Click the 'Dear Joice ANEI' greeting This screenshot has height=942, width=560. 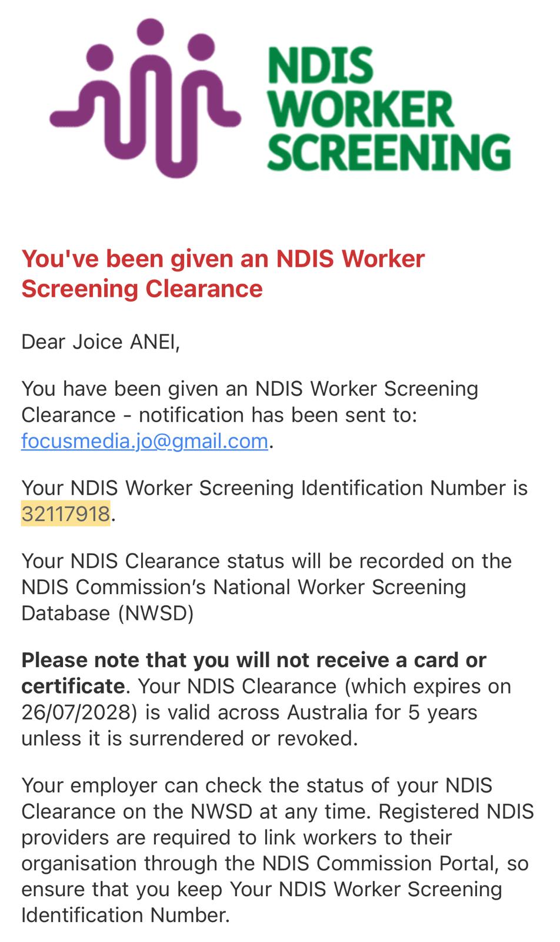click(100, 341)
